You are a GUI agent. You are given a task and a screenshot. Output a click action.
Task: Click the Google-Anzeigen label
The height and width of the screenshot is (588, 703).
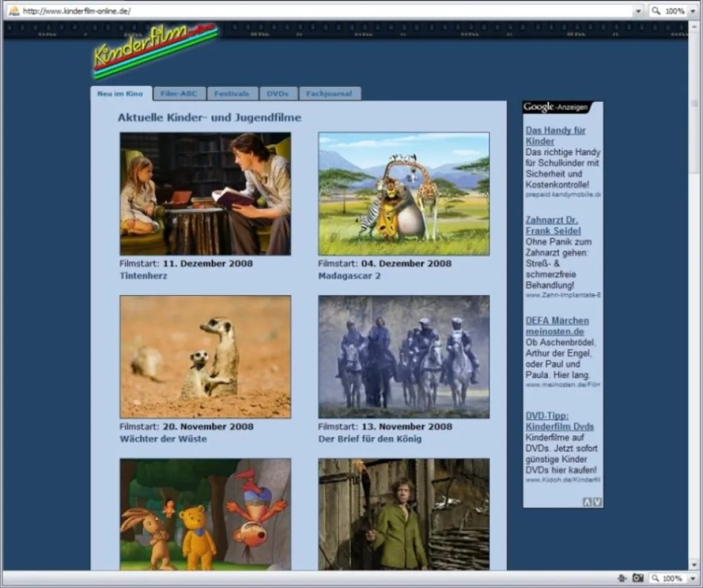[556, 107]
